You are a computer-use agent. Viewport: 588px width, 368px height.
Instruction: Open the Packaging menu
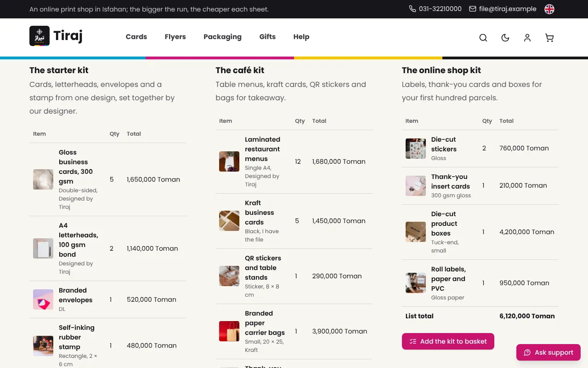pos(222,37)
